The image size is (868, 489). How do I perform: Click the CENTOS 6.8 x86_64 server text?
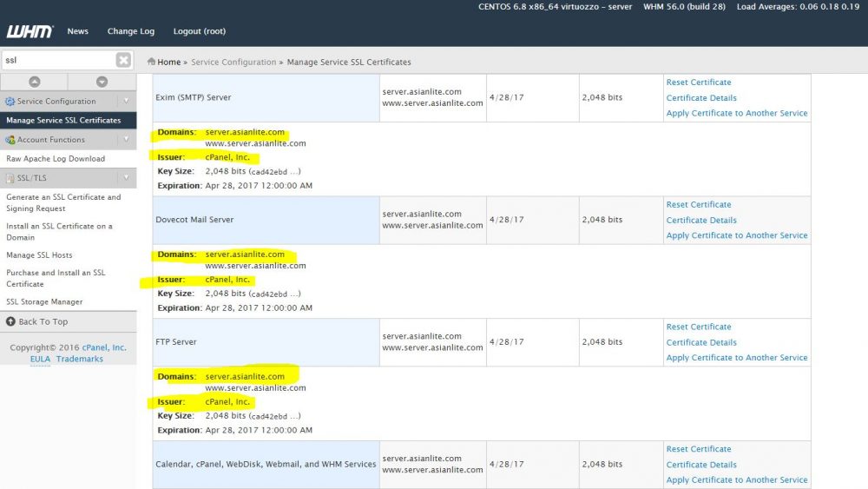(x=556, y=7)
